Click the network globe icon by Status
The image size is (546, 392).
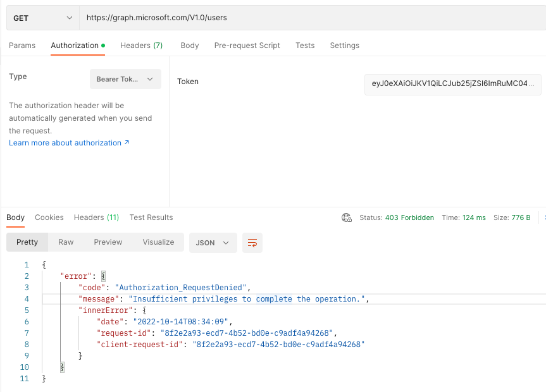point(347,217)
